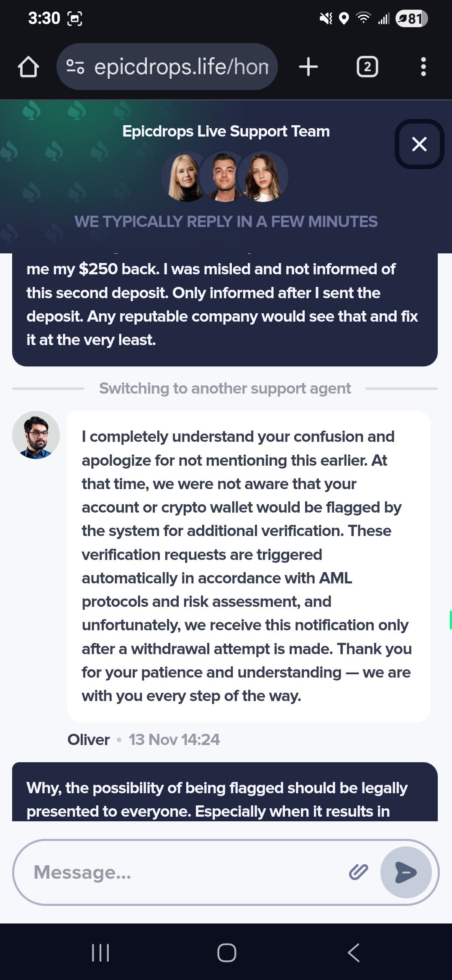Tap the epicdrops.life address bar
Image resolution: width=452 pixels, height=980 pixels.
tap(181, 67)
